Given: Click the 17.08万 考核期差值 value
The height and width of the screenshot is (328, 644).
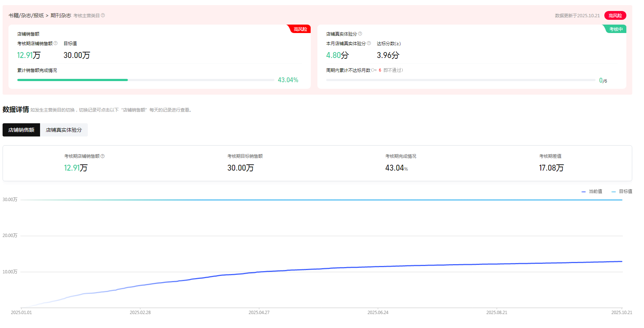Looking at the screenshot, I should tap(551, 168).
